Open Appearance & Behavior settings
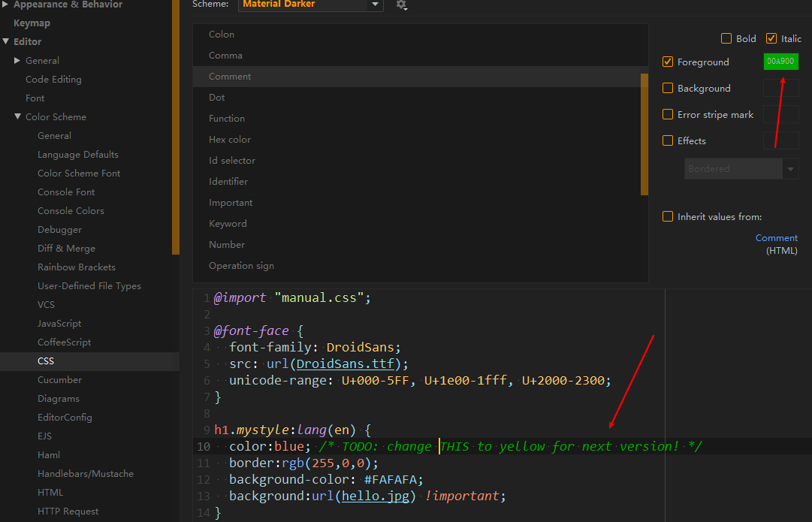Viewport: 812px width, 522px height. [68, 4]
